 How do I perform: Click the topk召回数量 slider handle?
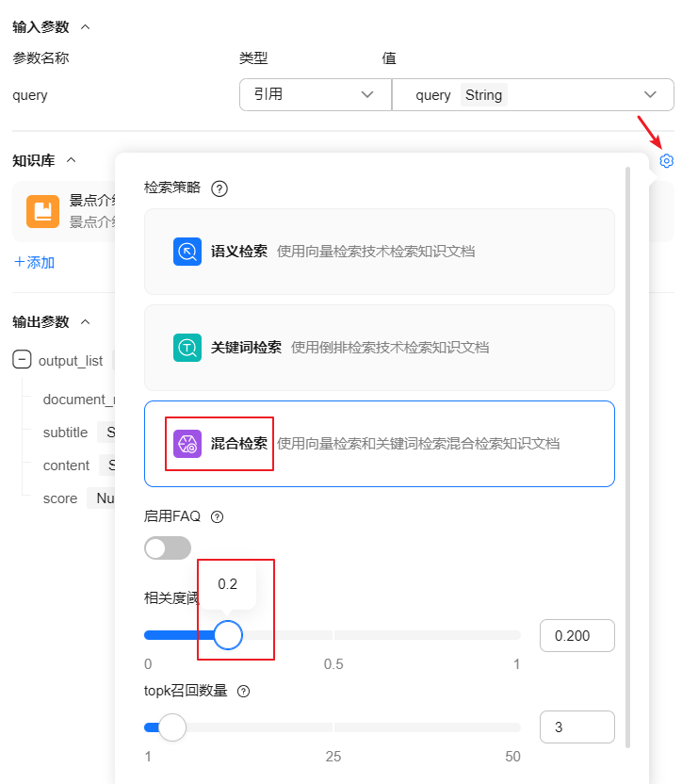click(172, 727)
